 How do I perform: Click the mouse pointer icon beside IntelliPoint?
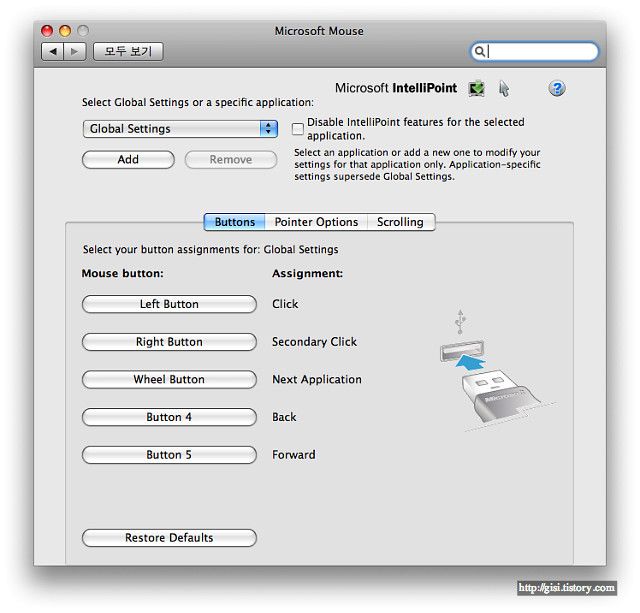click(504, 89)
